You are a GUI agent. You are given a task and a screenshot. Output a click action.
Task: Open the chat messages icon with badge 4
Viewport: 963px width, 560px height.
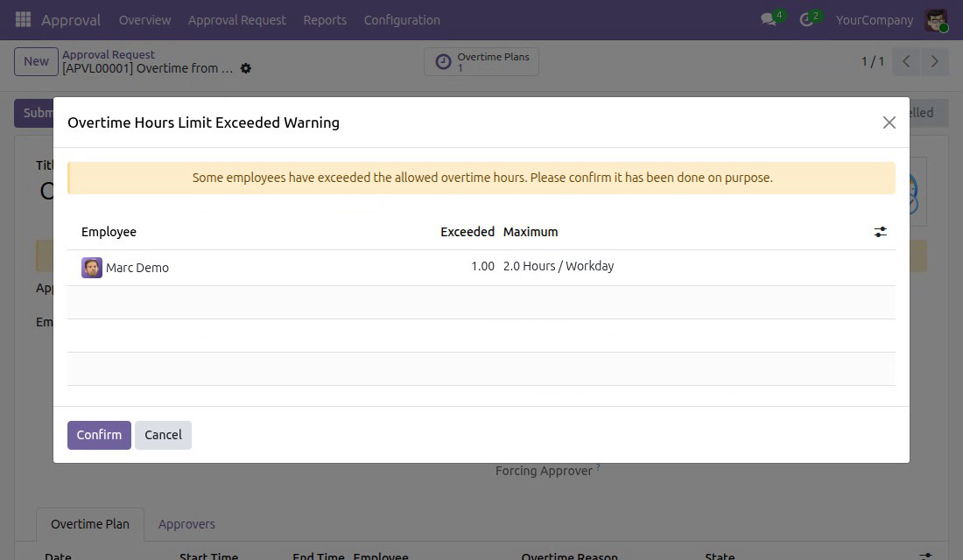click(x=769, y=19)
